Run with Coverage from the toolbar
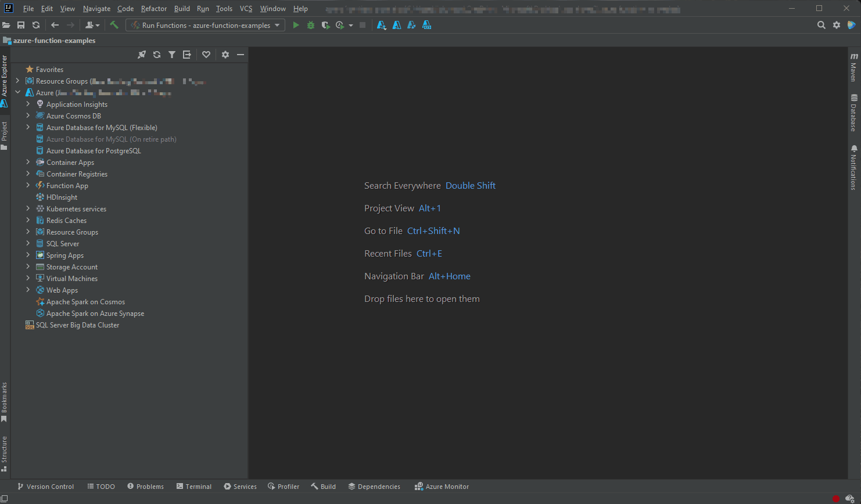861x504 pixels. pyautogui.click(x=325, y=25)
